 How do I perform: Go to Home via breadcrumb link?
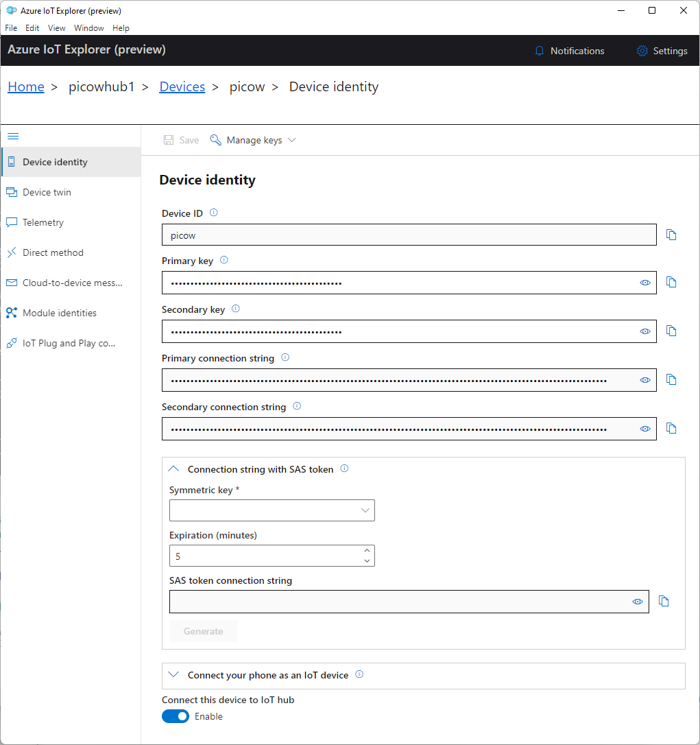(26, 87)
